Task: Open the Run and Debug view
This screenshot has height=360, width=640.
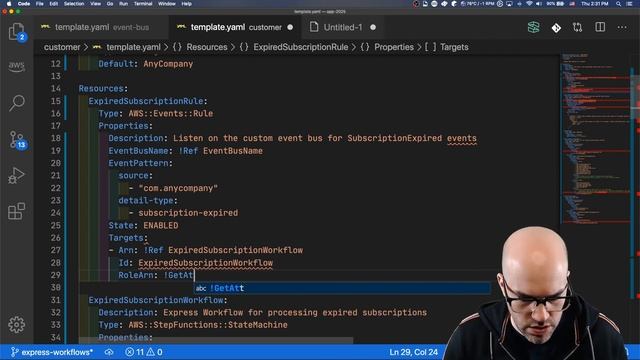Action: pos(16,176)
